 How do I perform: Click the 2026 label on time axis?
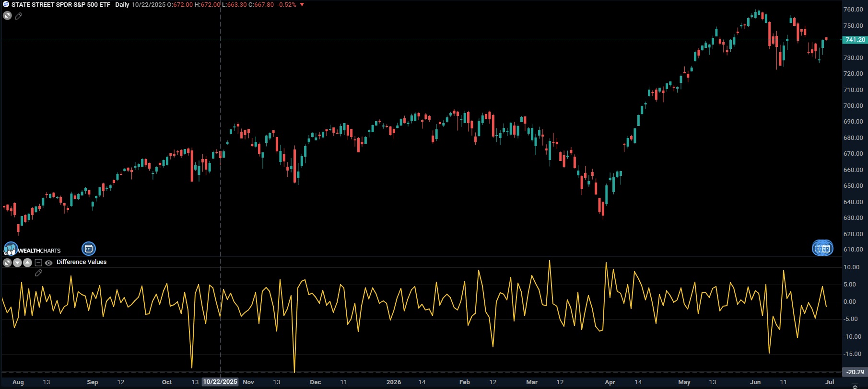pyautogui.click(x=394, y=382)
